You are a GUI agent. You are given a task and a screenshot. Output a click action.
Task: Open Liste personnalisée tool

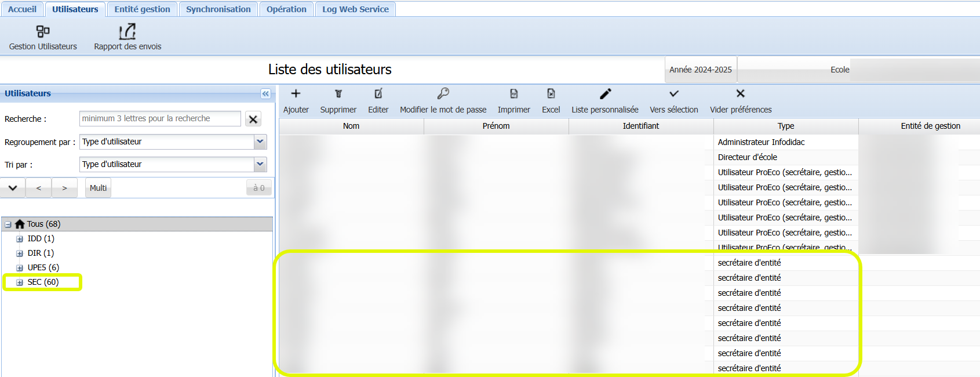[605, 94]
